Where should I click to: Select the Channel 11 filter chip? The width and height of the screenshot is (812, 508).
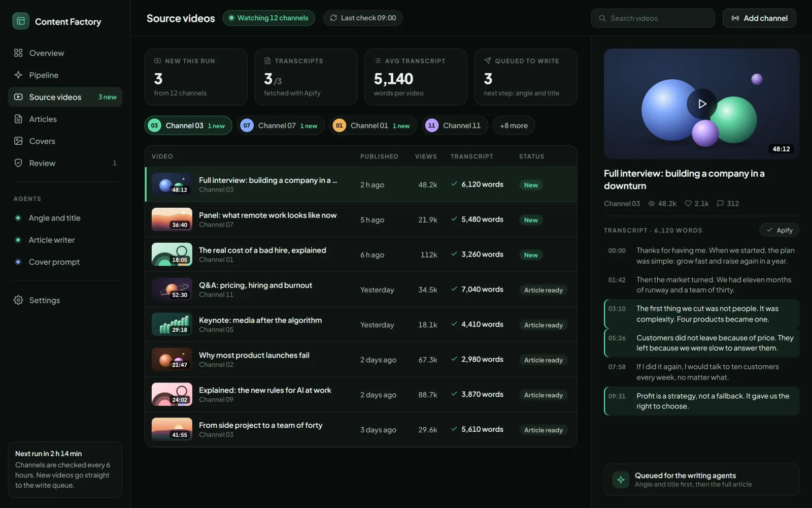tap(455, 125)
